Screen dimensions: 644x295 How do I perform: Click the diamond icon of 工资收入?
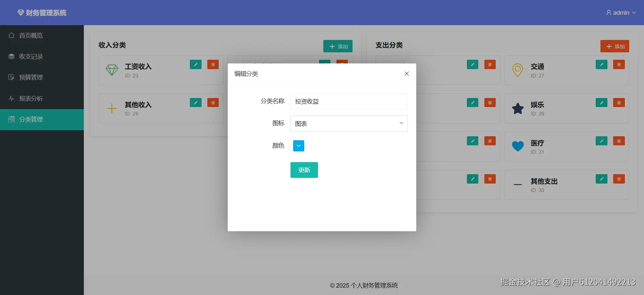point(112,70)
